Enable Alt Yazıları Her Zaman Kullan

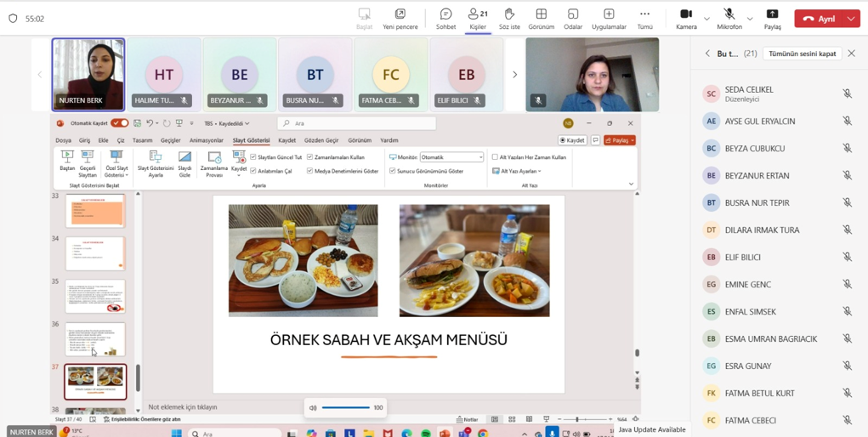point(495,157)
